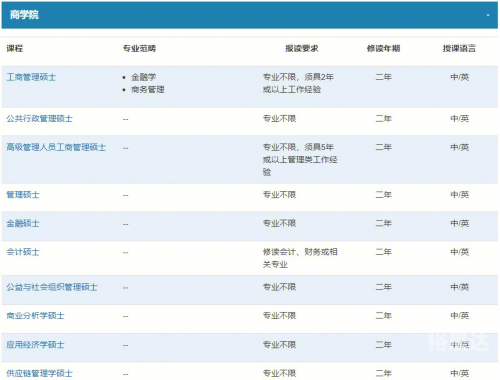The image size is (500, 380).
Task: Click the 授课语言 column header
Action: tap(459, 48)
